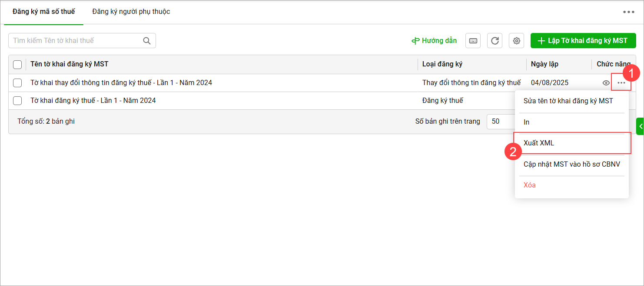
Task: Click the search magnifier icon
Action: click(x=147, y=41)
